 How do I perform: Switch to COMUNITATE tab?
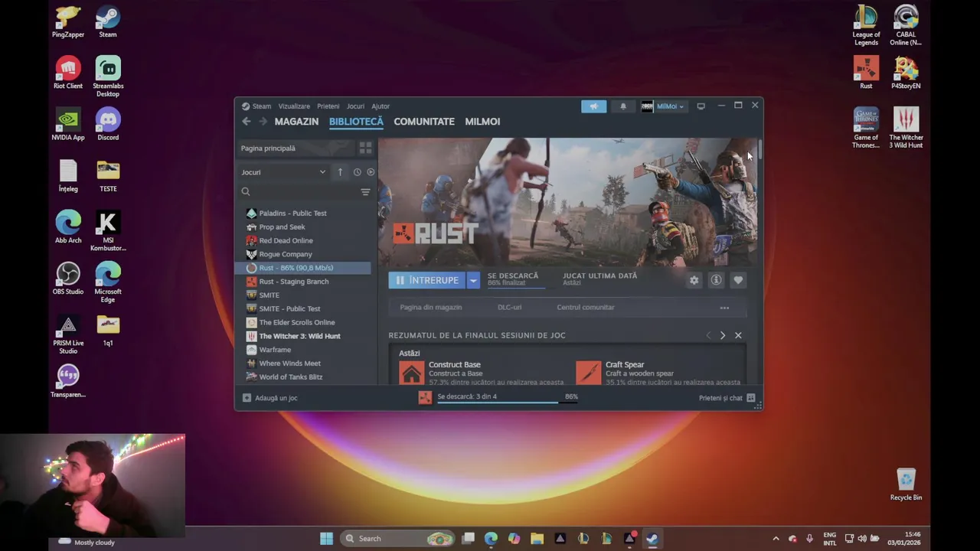pos(424,122)
